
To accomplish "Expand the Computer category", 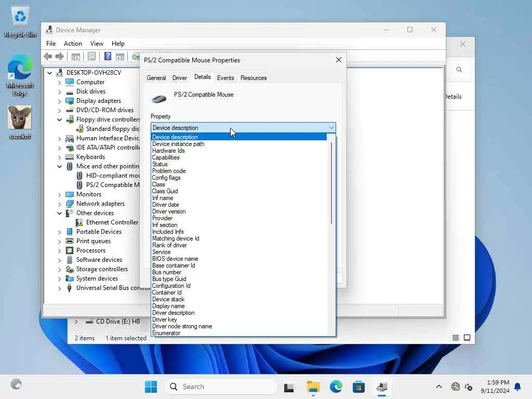I will point(59,82).
